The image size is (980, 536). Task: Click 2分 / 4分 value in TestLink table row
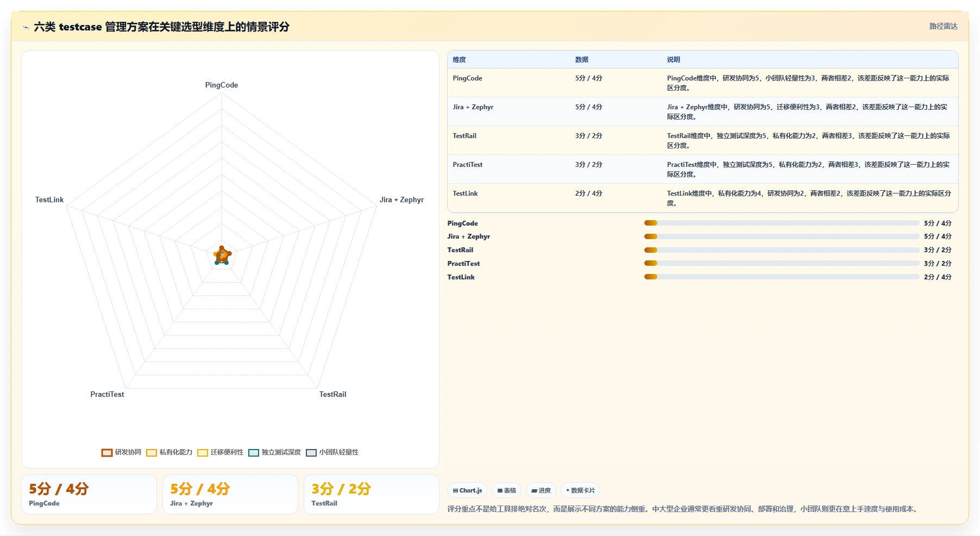589,194
